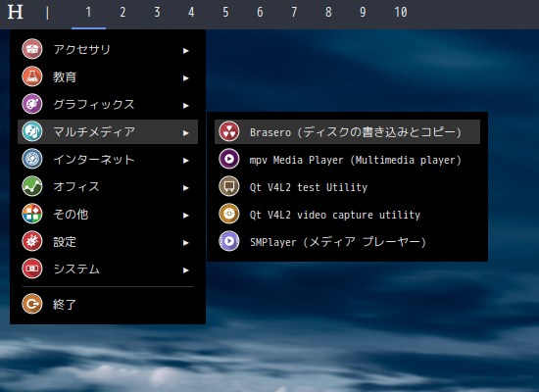Open the 設定 menu entry
539x392 pixels.
tap(108, 241)
